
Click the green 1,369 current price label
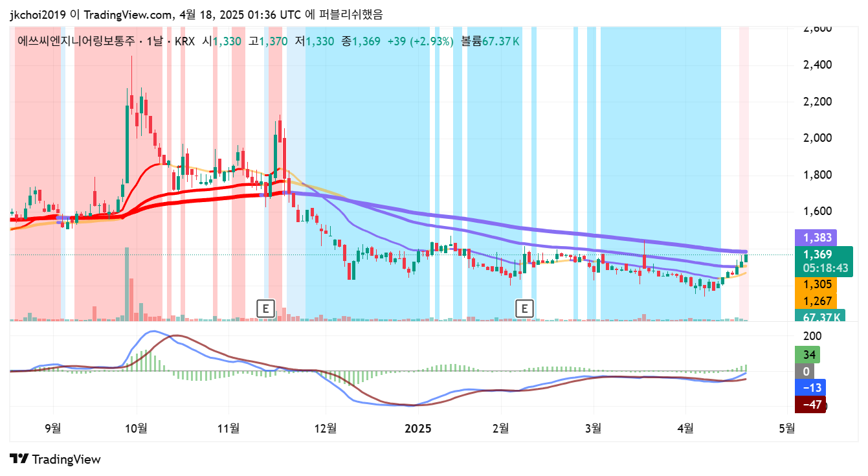[817, 255]
